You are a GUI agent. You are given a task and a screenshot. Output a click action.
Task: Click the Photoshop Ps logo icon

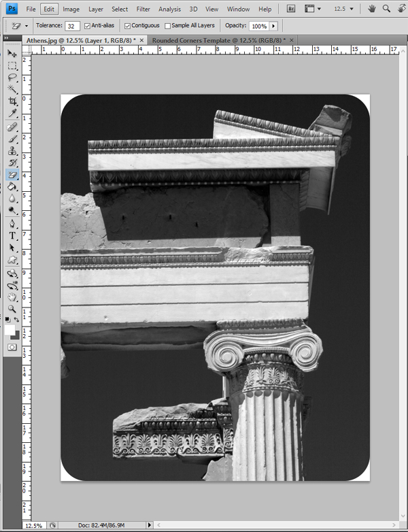[12, 8]
